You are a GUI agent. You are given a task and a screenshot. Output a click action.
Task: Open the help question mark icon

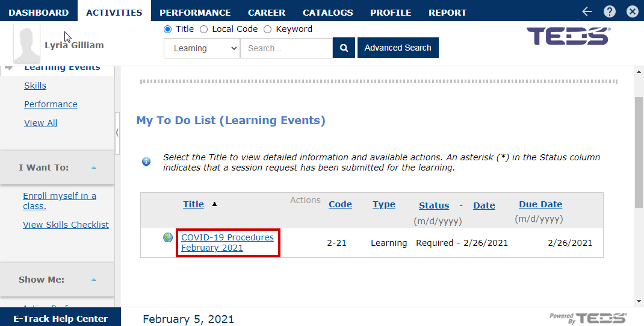610,11
